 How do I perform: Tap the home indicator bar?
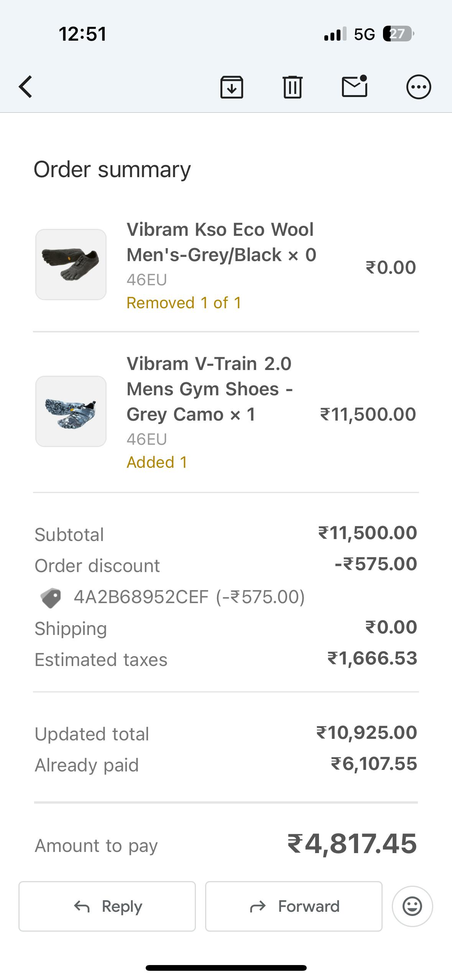pyautogui.click(x=226, y=968)
